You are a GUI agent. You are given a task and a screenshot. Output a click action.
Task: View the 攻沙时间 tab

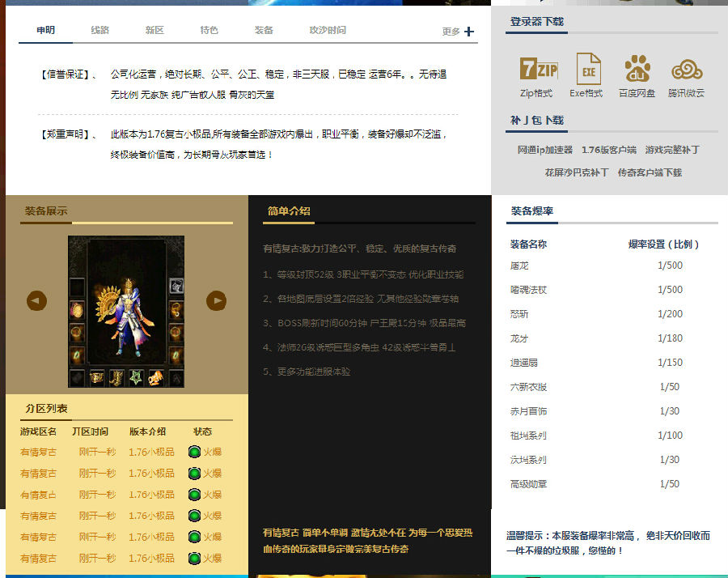tap(328, 30)
